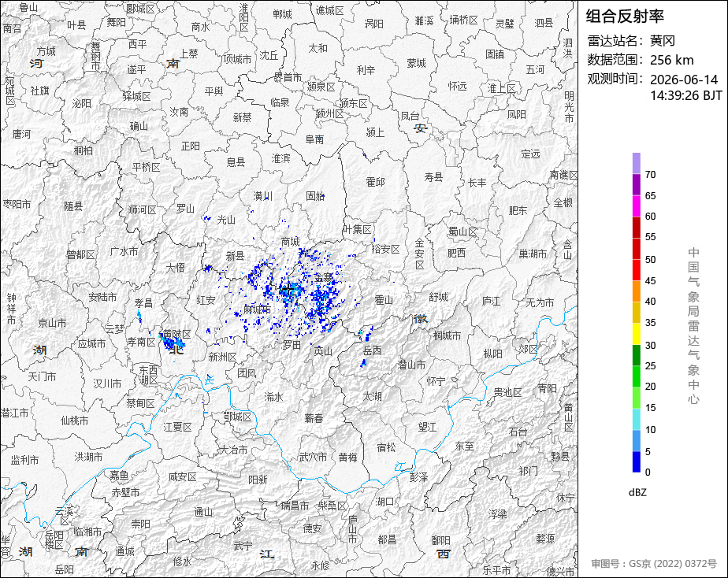Click the 宿松 county label
Viewport: 728px width, 578px height.
[x=386, y=447]
